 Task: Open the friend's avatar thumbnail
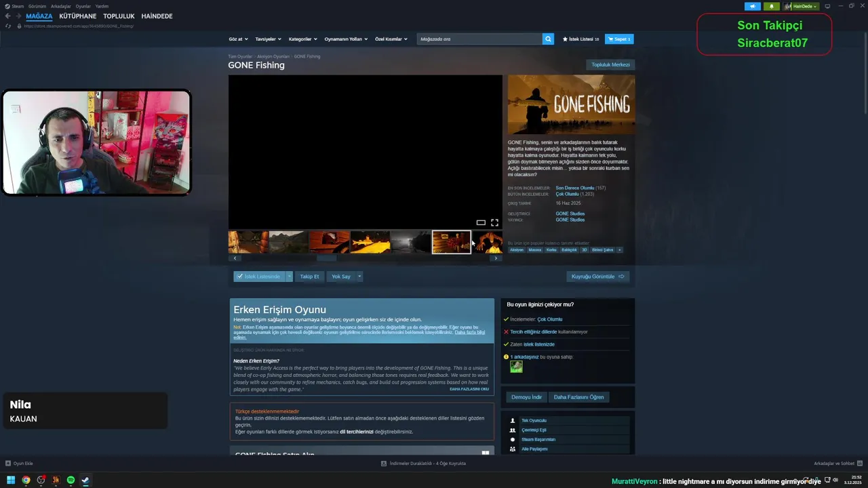click(x=516, y=367)
